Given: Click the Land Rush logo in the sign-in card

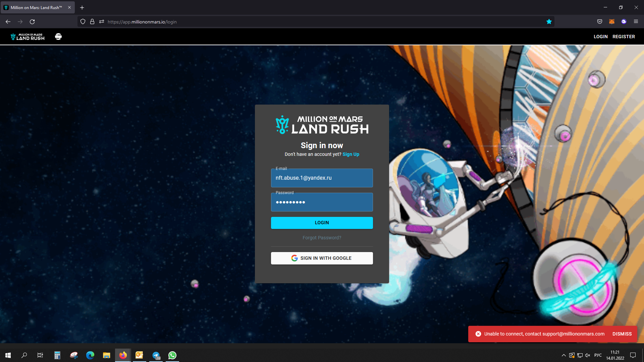Looking at the screenshot, I should coord(322,125).
